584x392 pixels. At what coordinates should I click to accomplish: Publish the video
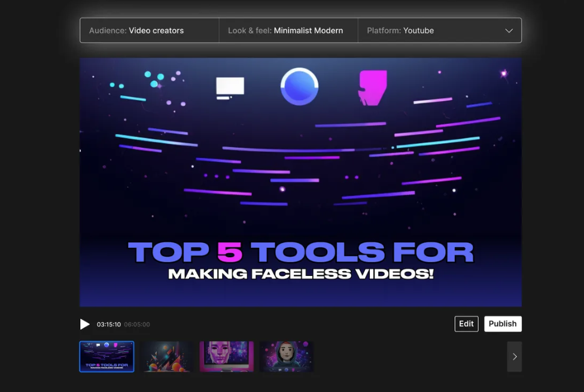503,324
